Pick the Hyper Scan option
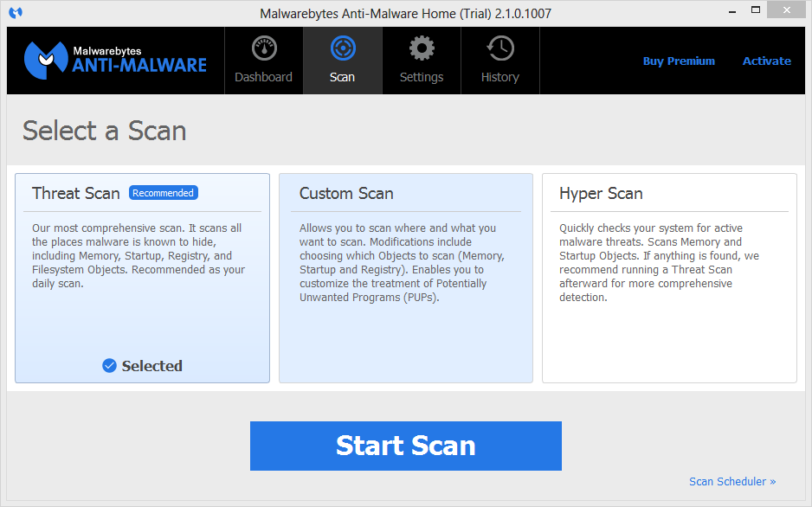This screenshot has height=507, width=812. coord(669,279)
